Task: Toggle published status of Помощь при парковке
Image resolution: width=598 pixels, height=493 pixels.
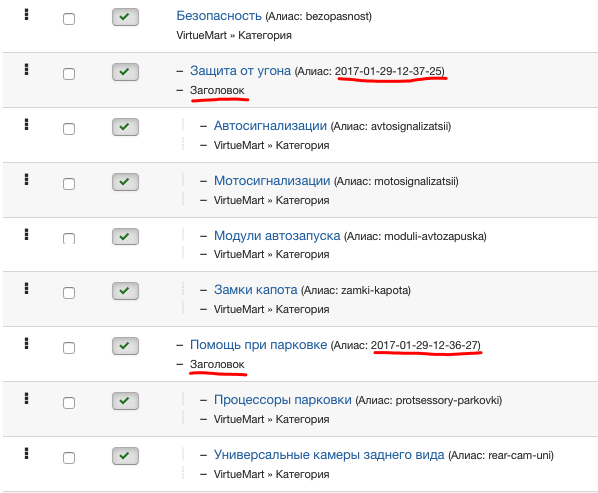Action: [x=125, y=346]
